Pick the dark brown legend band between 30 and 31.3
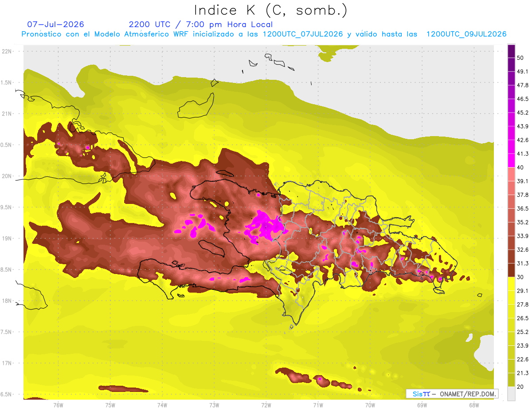Screen dimensions: 532x411 (511, 270)
